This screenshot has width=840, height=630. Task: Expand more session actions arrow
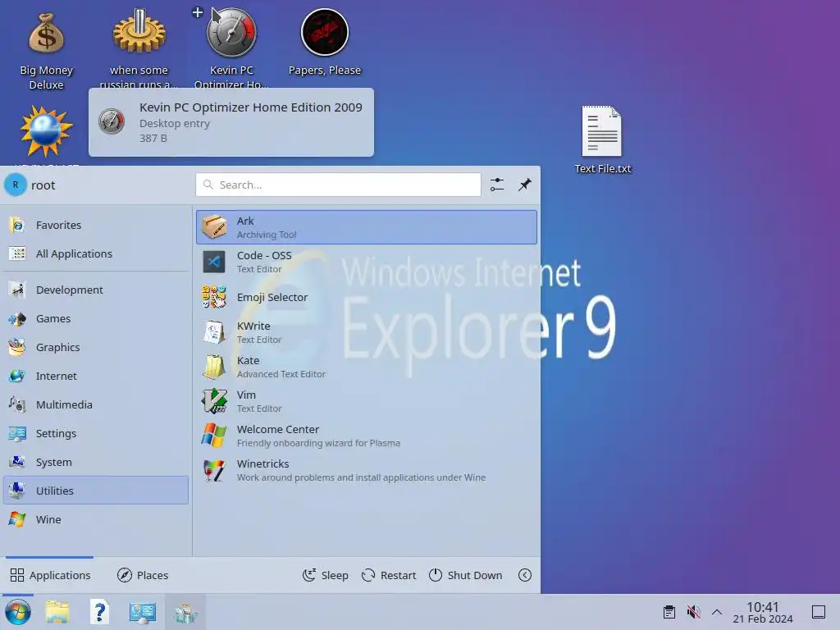(525, 575)
